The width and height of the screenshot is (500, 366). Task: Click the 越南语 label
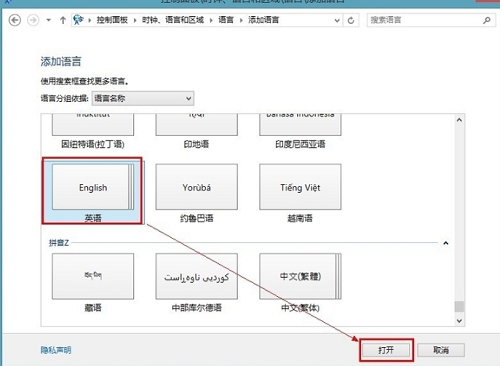coord(300,218)
